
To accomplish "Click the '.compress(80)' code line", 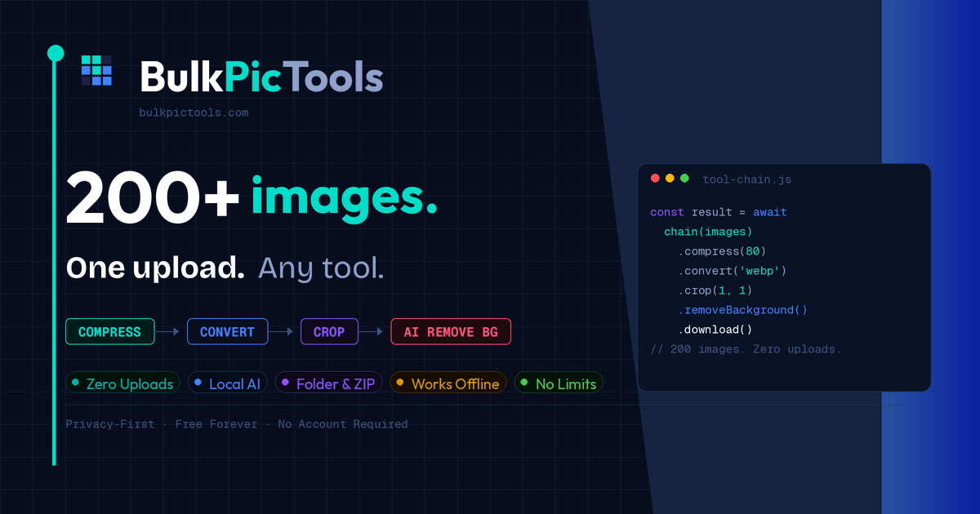I will [x=722, y=251].
